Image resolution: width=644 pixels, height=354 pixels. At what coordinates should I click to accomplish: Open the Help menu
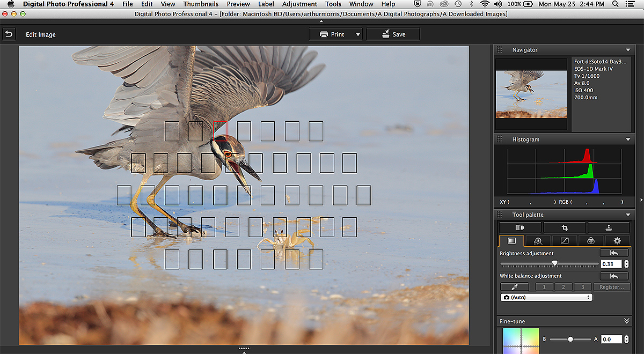pos(388,4)
